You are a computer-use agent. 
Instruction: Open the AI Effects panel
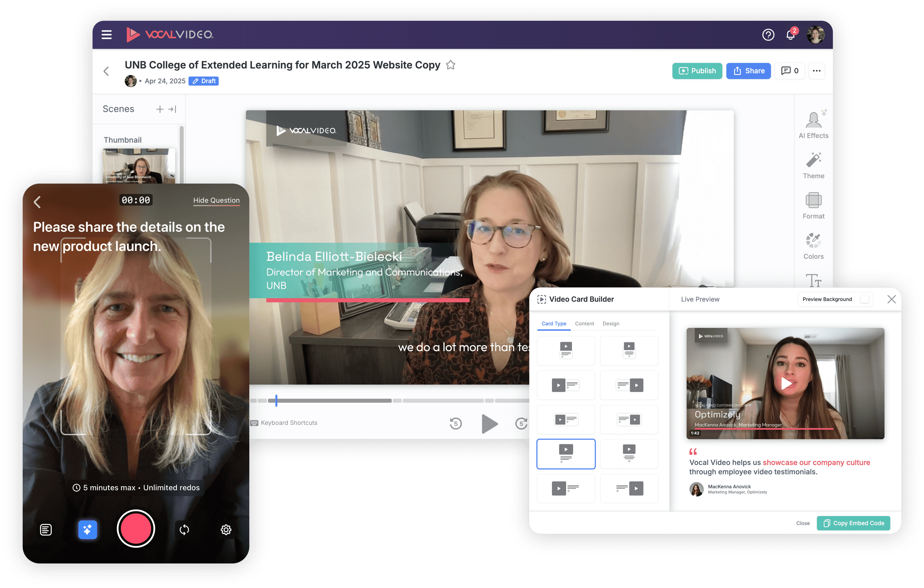(x=813, y=124)
